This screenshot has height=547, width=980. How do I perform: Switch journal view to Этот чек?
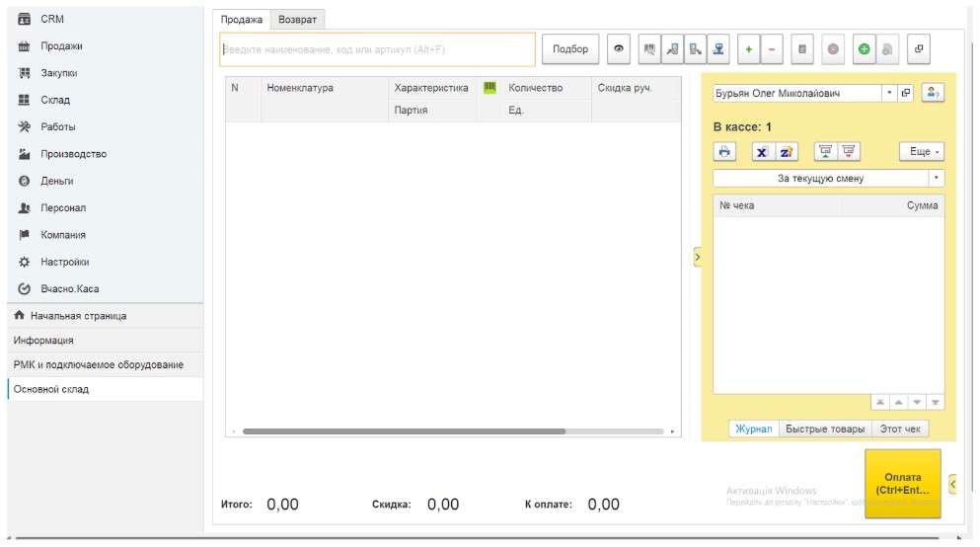tap(900, 429)
